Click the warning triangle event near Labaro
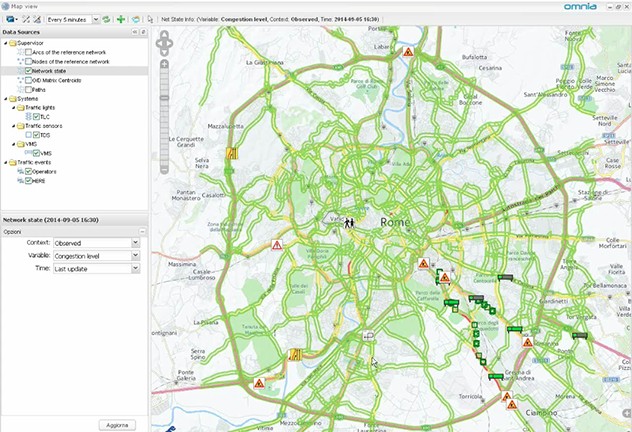 coord(408,52)
